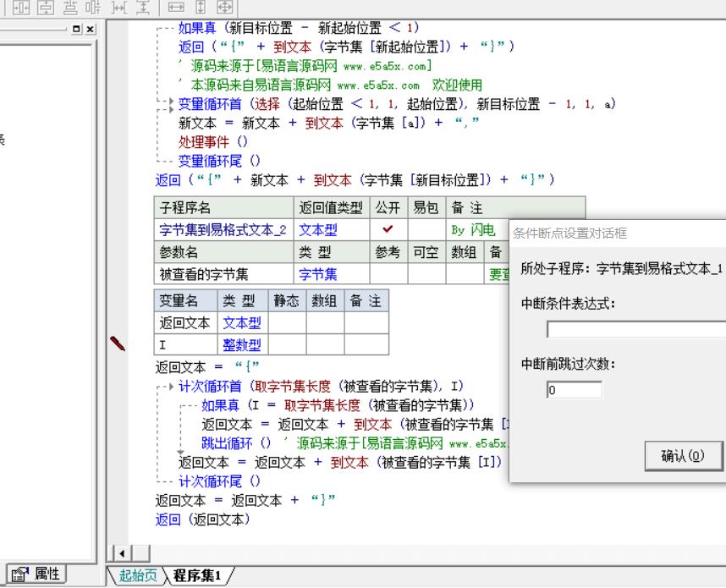
Task: Click the center horizontally layout toolbar icon
Action: 21,7
